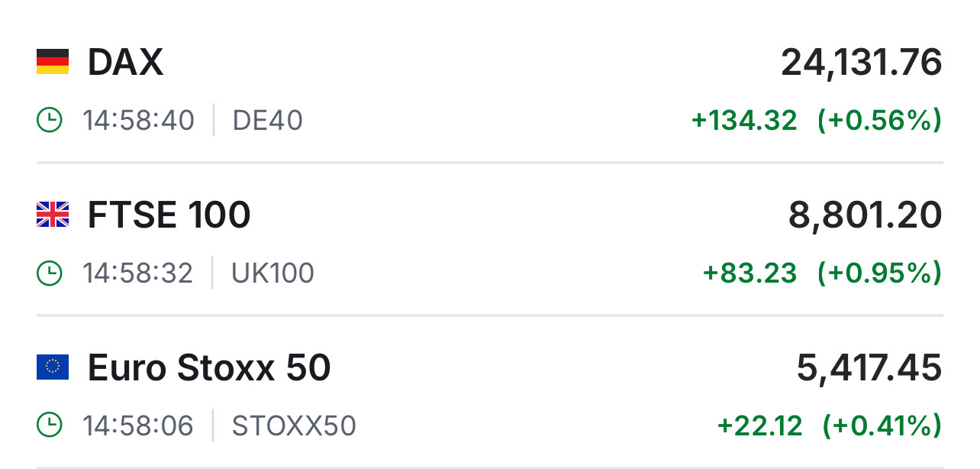Click the STOXX50 ticker symbol
This screenshot has width=980, height=469.
[294, 426]
